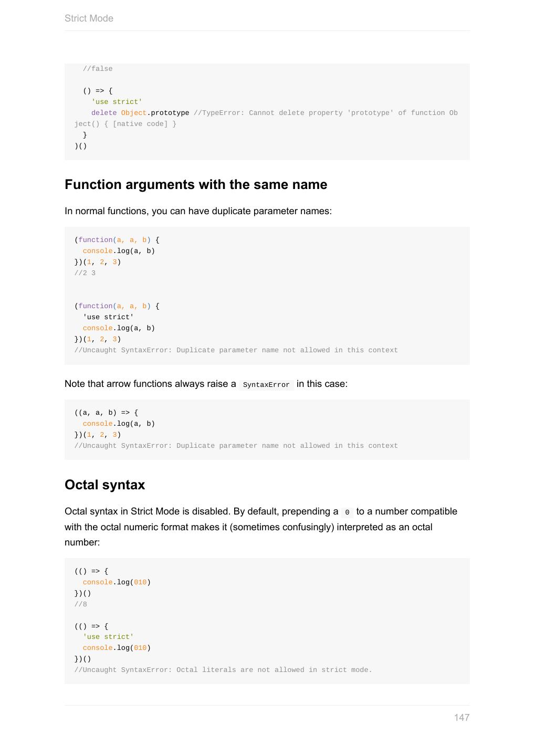Screen dimensions: 535x756
Task: Click "Object" in the delete statement
Action: (133, 113)
